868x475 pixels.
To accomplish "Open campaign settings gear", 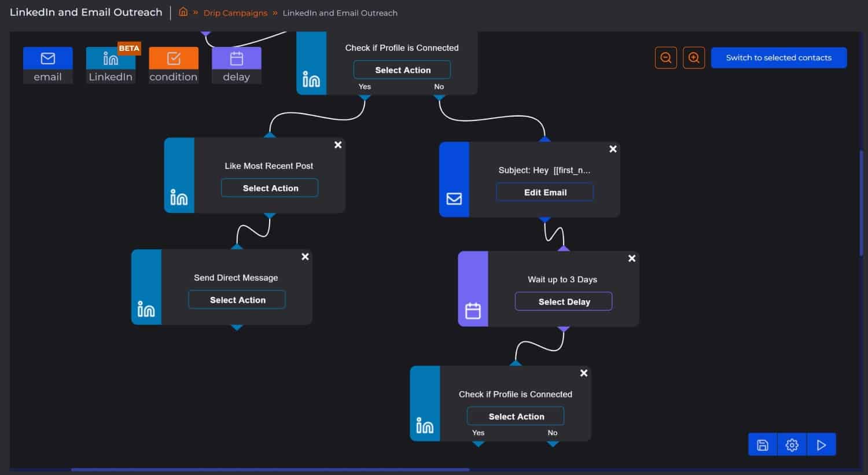I will point(792,445).
